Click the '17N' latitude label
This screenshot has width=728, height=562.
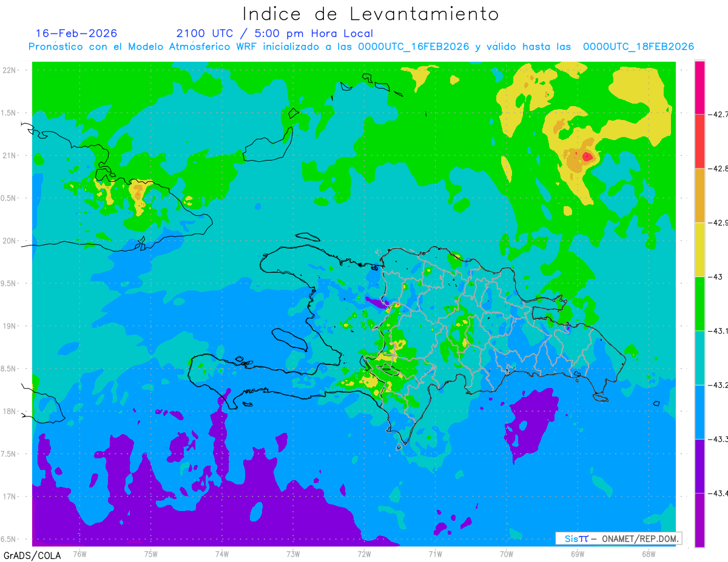[x=10, y=497]
